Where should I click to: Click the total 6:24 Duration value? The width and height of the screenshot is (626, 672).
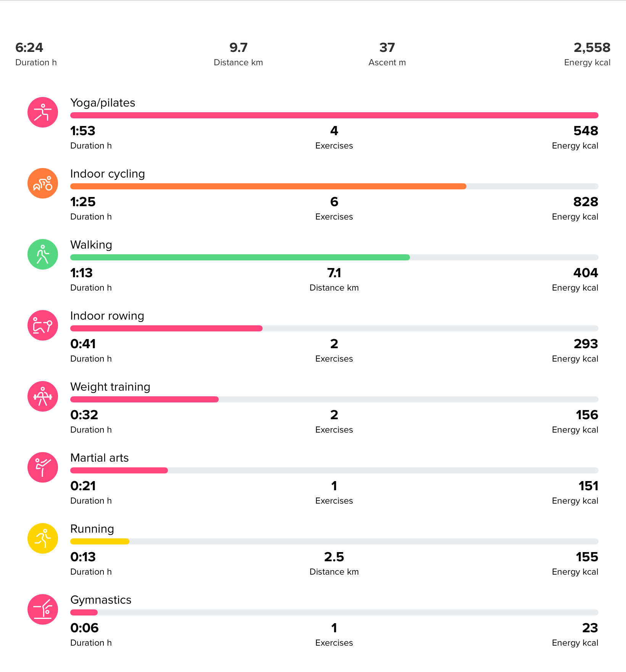pyautogui.click(x=36, y=54)
